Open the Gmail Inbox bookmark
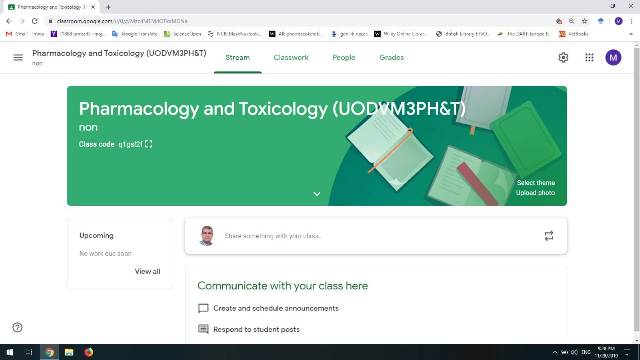 tap(25, 34)
